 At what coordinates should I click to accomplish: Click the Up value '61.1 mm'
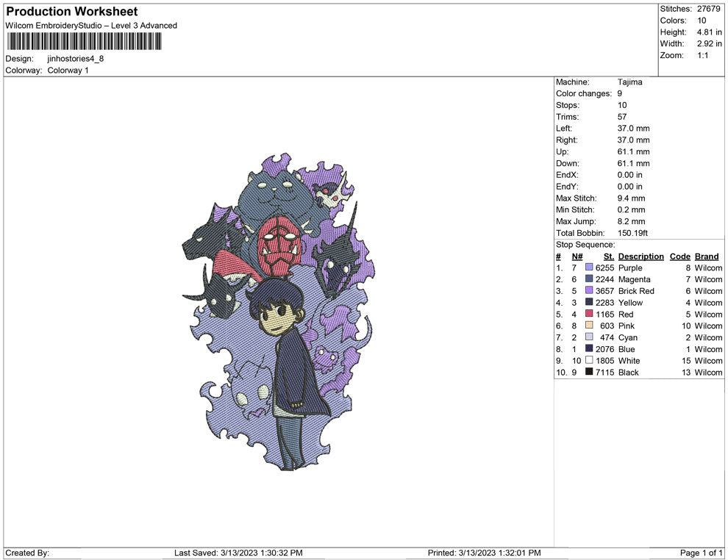(633, 151)
